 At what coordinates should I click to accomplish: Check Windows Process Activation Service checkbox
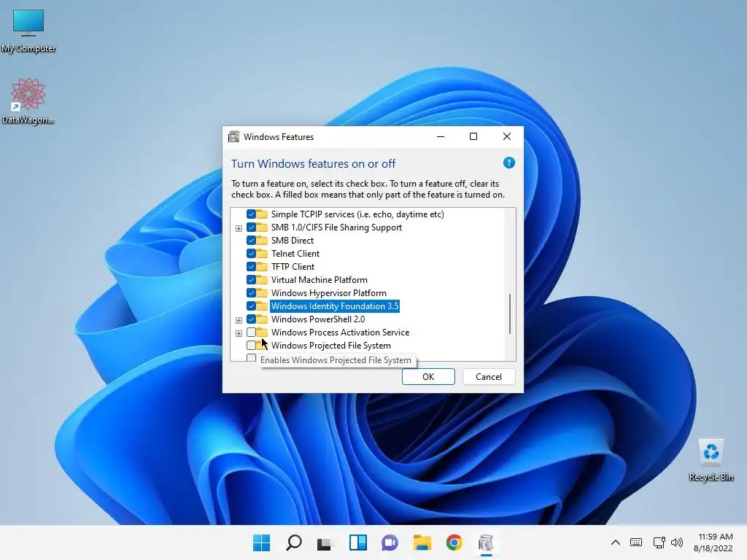coord(251,332)
